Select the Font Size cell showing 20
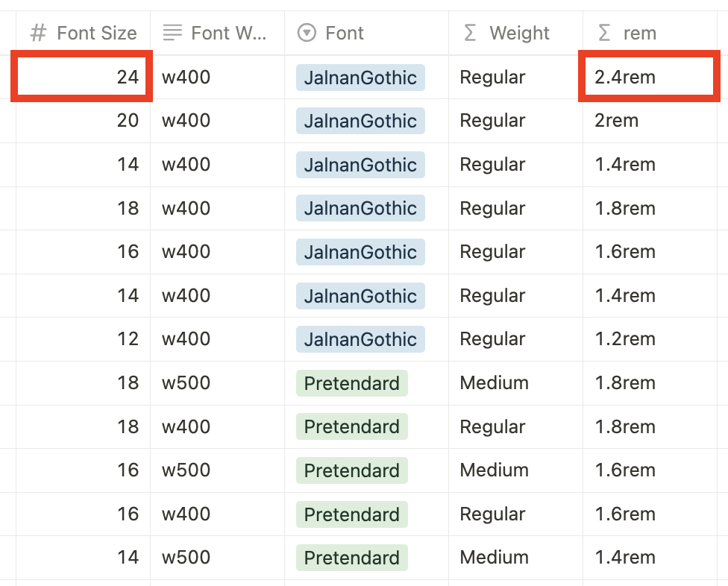This screenshot has height=586, width=728. 83,121
